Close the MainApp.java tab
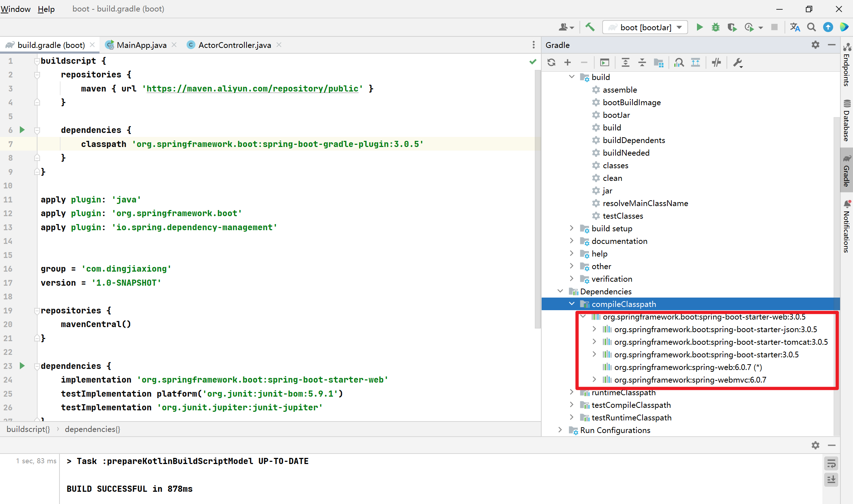The width and height of the screenshot is (853, 504). [x=174, y=45]
